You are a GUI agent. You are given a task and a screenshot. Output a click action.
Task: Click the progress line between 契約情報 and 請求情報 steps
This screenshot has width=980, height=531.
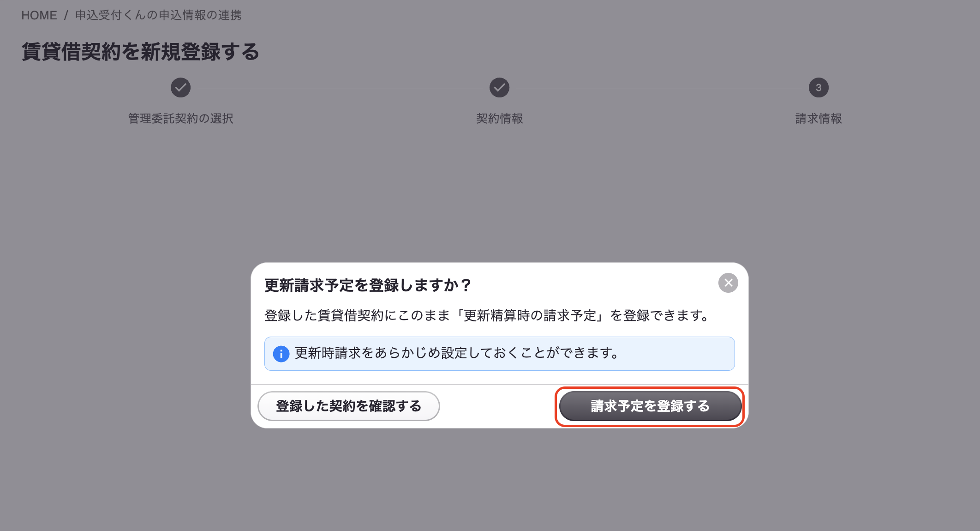click(x=659, y=88)
